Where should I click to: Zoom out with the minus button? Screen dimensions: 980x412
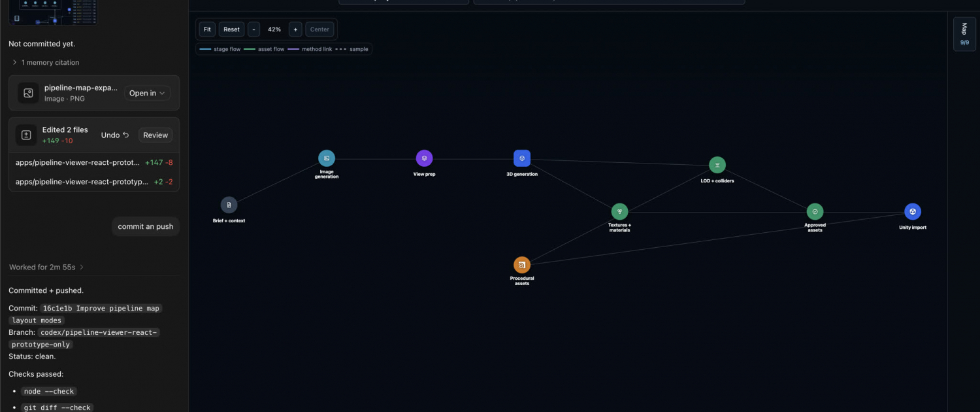pos(253,29)
